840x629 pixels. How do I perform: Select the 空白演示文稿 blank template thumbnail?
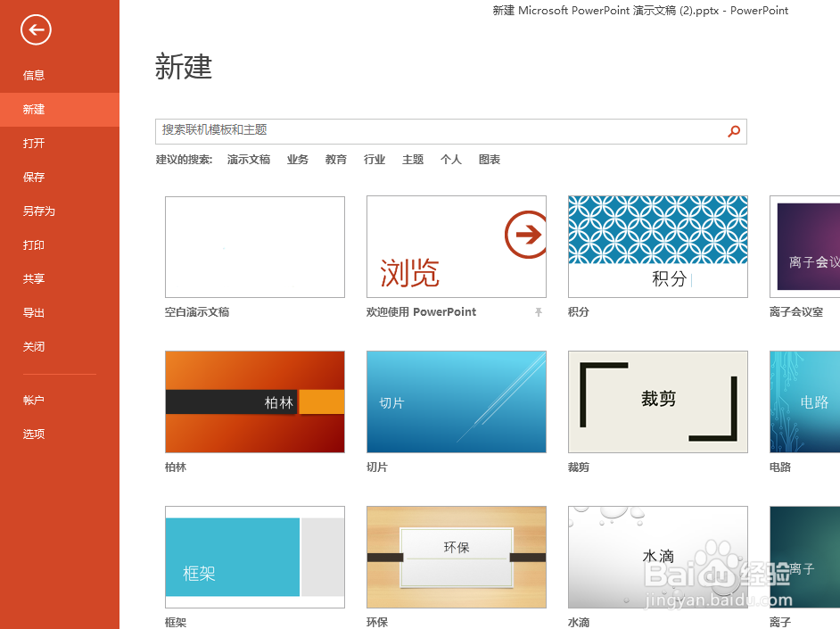click(255, 247)
